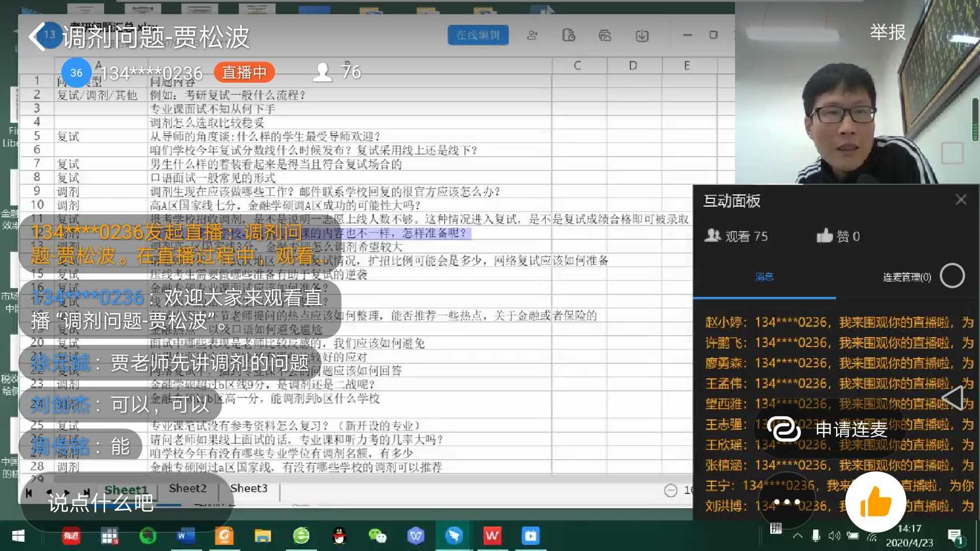Image resolution: width=980 pixels, height=551 pixels.
Task: Tap 举报 to report the stream
Action: tap(887, 32)
